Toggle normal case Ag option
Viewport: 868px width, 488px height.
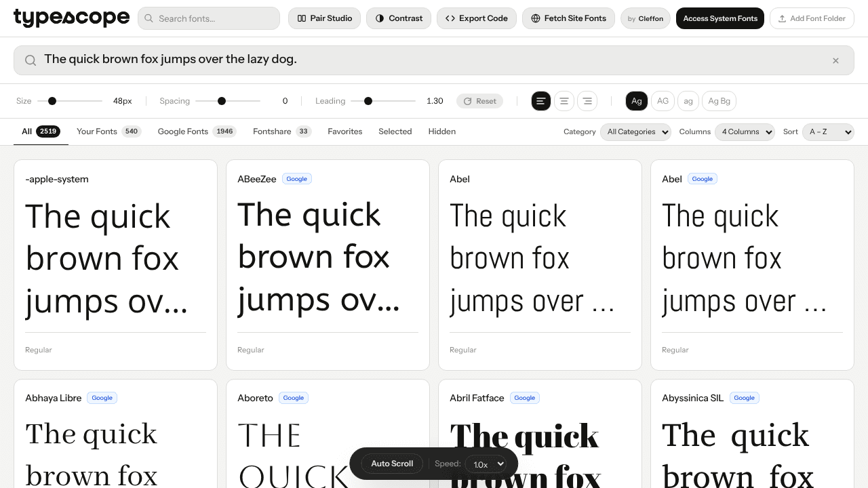(636, 101)
